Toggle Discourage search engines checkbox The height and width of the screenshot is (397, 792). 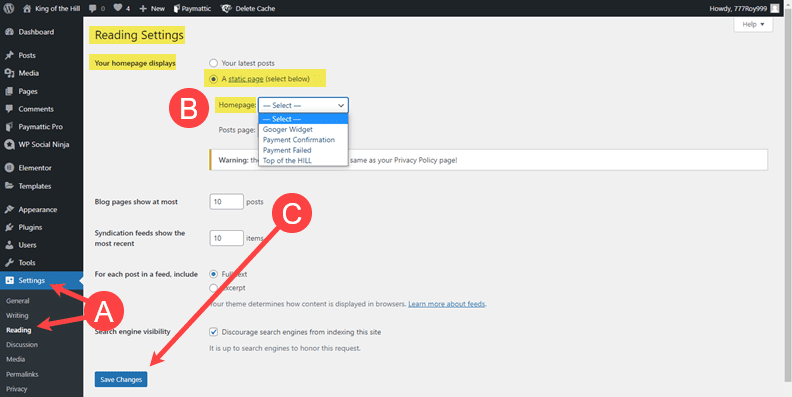[x=214, y=332]
